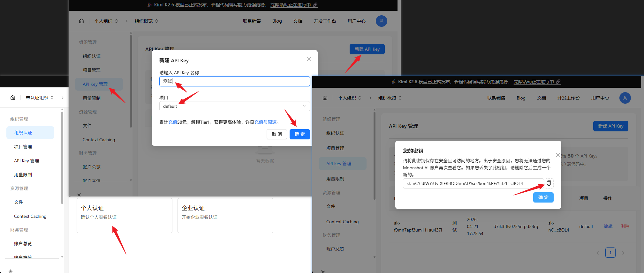Click 确定 in 新建 API Key dialog
The height and width of the screenshot is (273, 644).
[x=300, y=134]
